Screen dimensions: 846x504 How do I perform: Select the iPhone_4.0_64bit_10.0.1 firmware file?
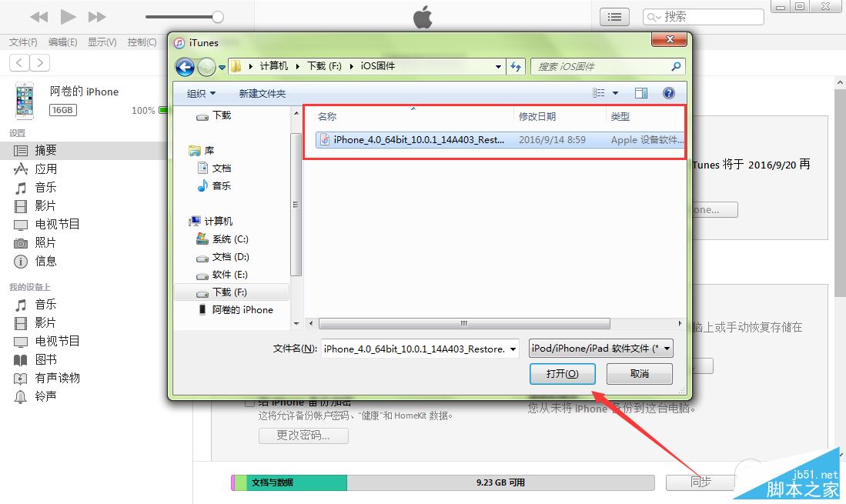(x=500, y=139)
